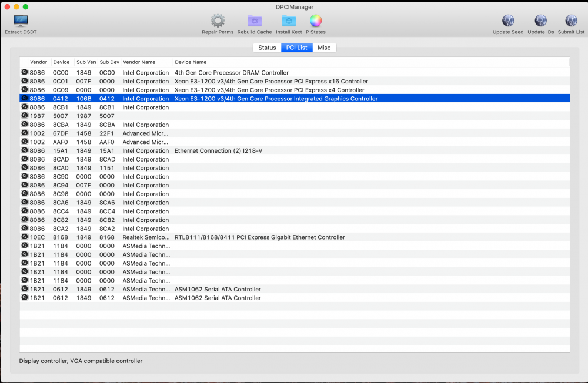The width and height of the screenshot is (588, 383).
Task: Switch to the Status tab
Action: [267, 48]
